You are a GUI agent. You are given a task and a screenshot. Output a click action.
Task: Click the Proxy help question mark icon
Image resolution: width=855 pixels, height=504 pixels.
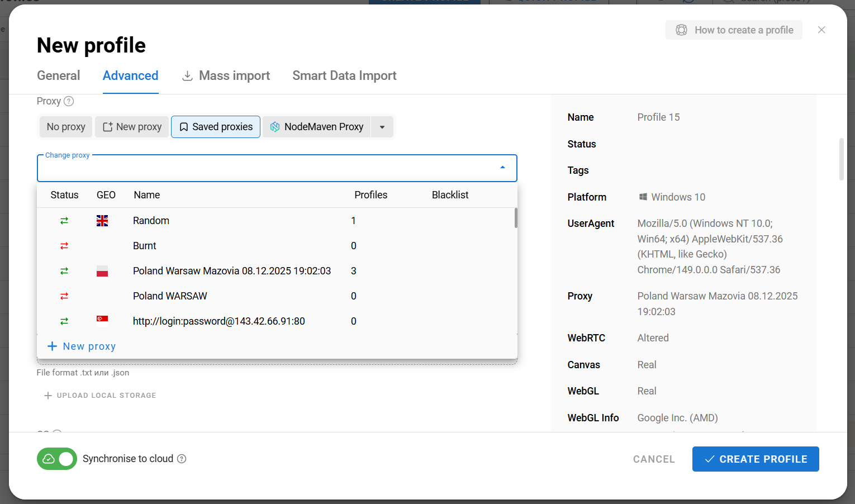pos(69,101)
